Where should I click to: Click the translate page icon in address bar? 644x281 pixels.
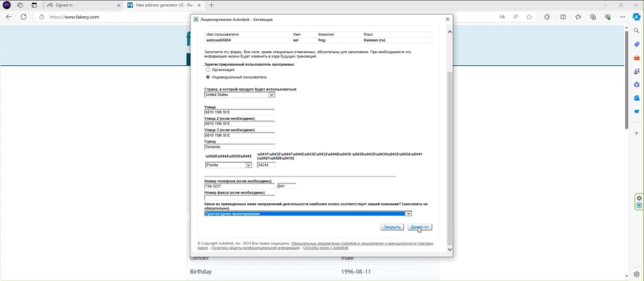click(x=502, y=17)
